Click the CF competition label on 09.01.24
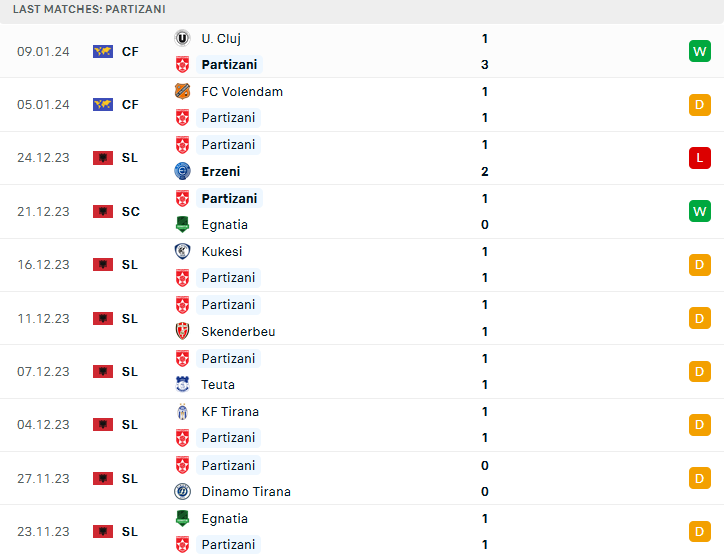 pyautogui.click(x=130, y=51)
